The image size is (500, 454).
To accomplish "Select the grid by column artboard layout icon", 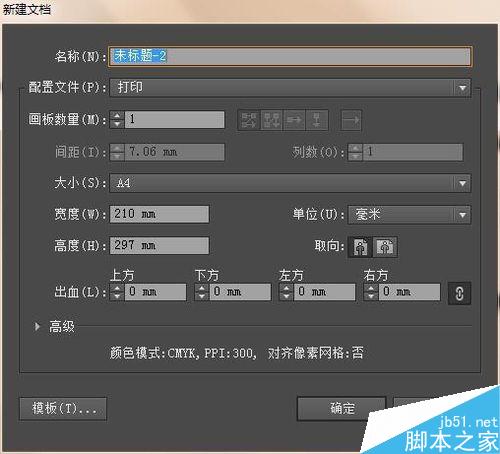I will tap(272, 120).
